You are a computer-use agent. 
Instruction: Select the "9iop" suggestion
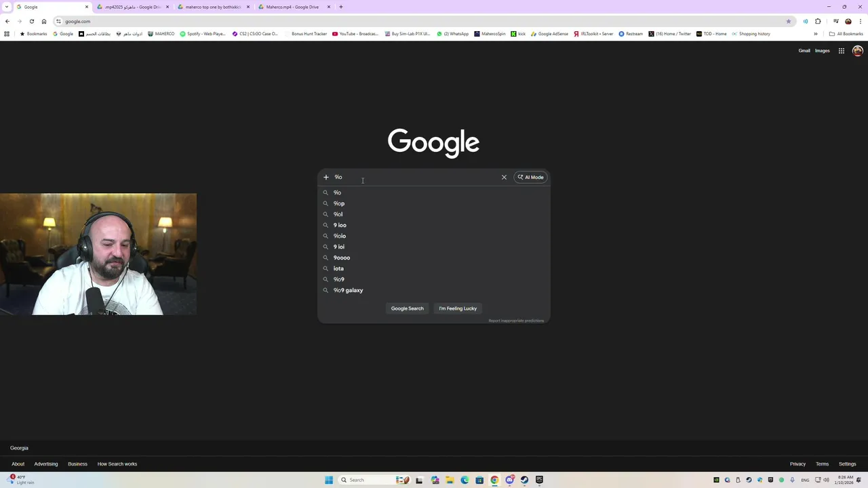[434, 203]
